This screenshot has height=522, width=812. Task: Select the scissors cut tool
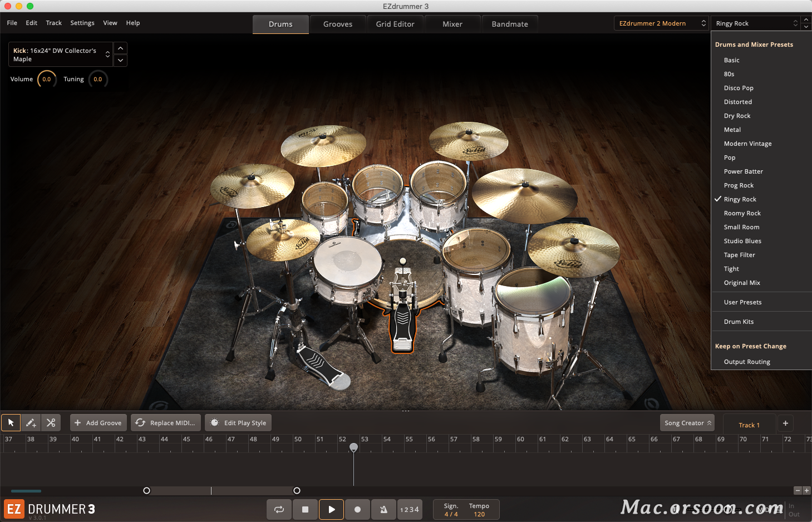51,423
